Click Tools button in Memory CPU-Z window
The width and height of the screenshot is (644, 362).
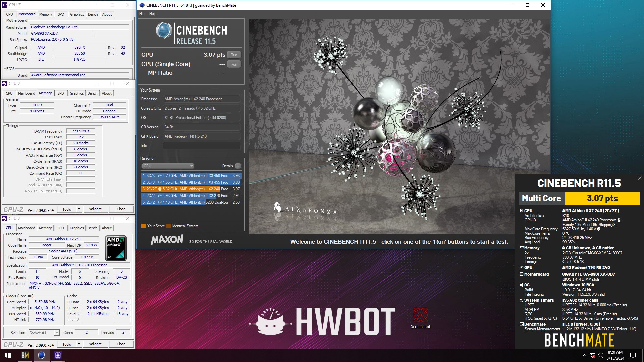pos(67,209)
